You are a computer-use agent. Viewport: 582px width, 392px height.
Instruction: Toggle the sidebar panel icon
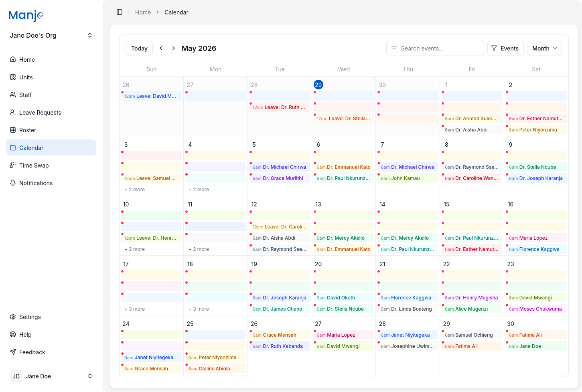tap(120, 12)
